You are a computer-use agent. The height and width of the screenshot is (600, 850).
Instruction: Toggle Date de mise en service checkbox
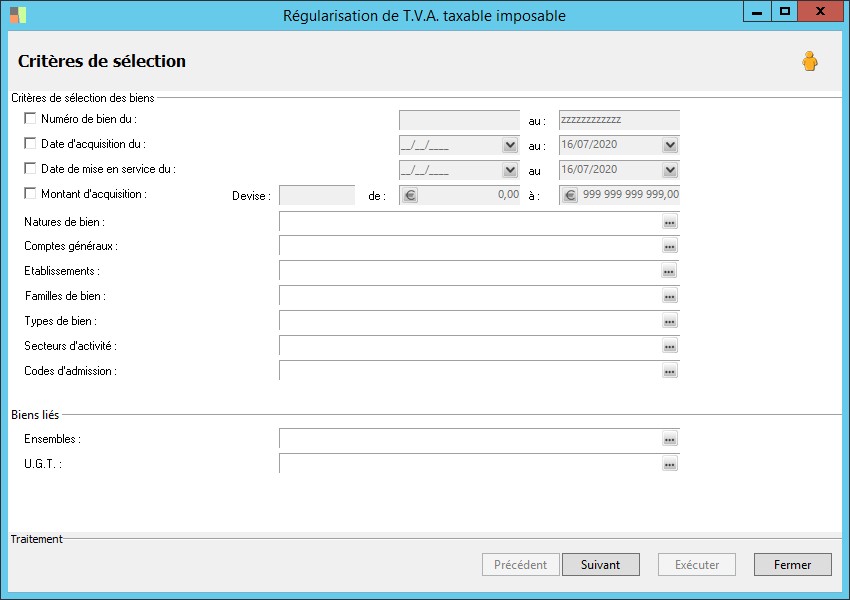(x=30, y=169)
